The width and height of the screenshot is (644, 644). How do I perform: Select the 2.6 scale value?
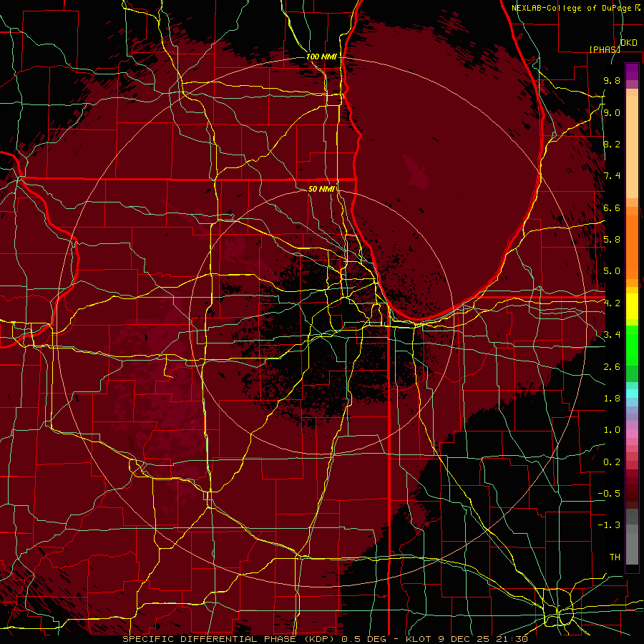coord(612,367)
